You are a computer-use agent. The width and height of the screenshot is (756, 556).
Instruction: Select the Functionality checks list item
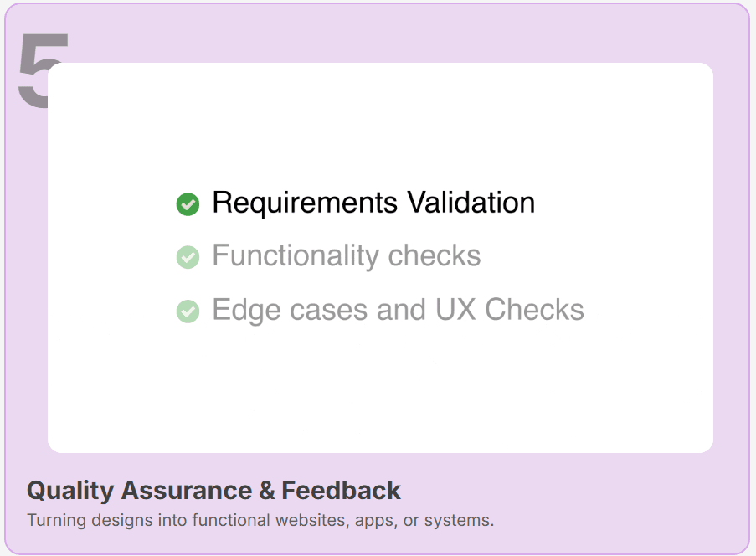click(x=328, y=256)
